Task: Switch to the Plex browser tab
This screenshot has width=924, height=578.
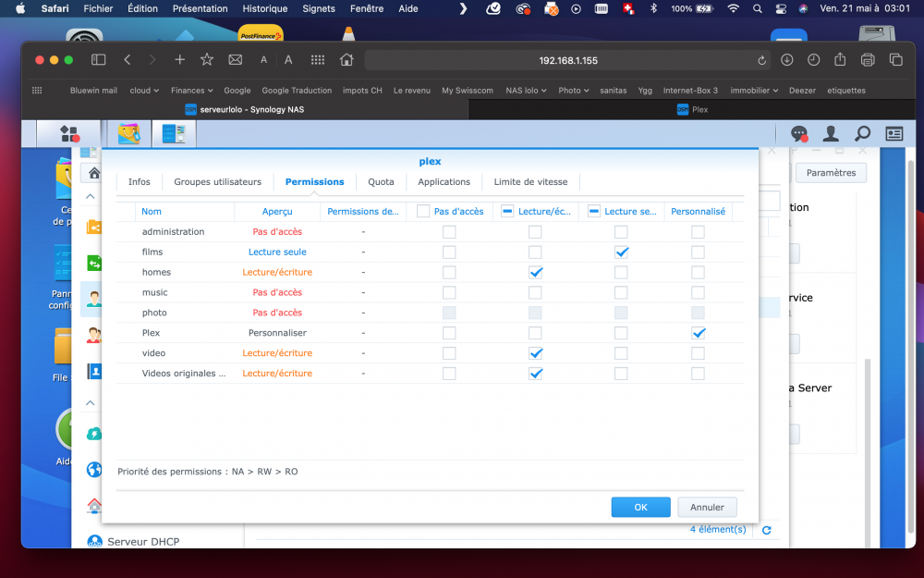Action: 692,109
